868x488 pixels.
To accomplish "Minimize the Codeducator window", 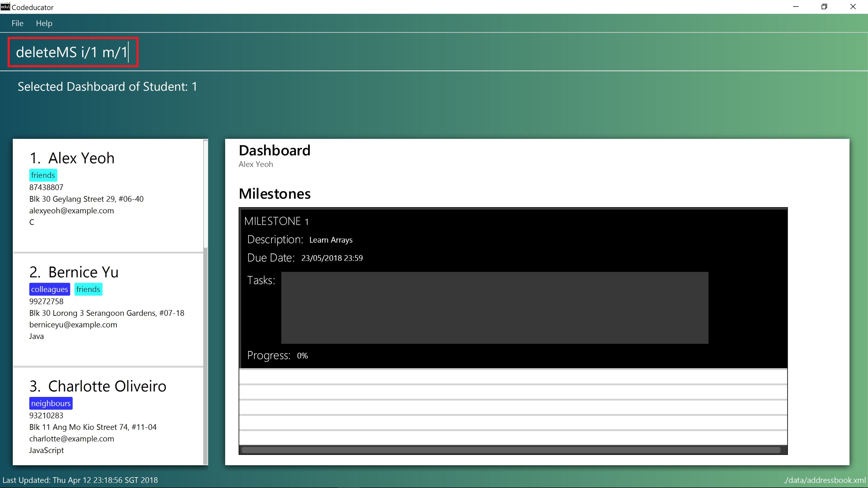I will click(x=796, y=7).
